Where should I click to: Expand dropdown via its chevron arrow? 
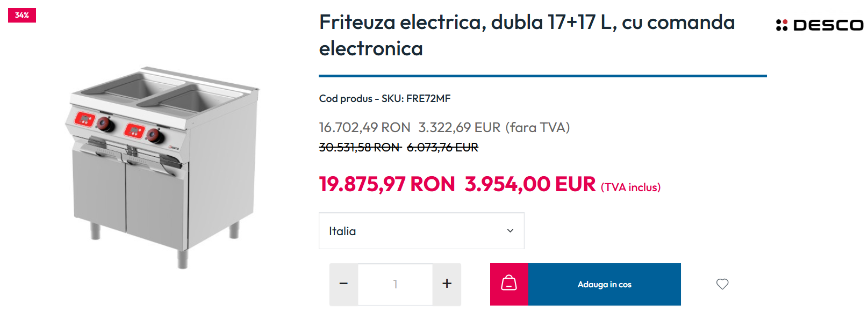510,231
